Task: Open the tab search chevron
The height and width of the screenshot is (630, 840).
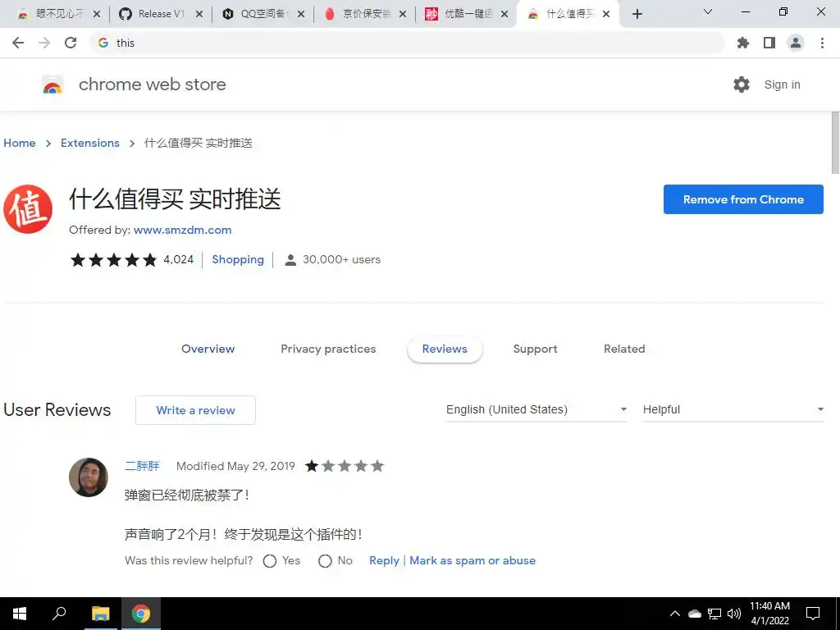Action: [708, 11]
